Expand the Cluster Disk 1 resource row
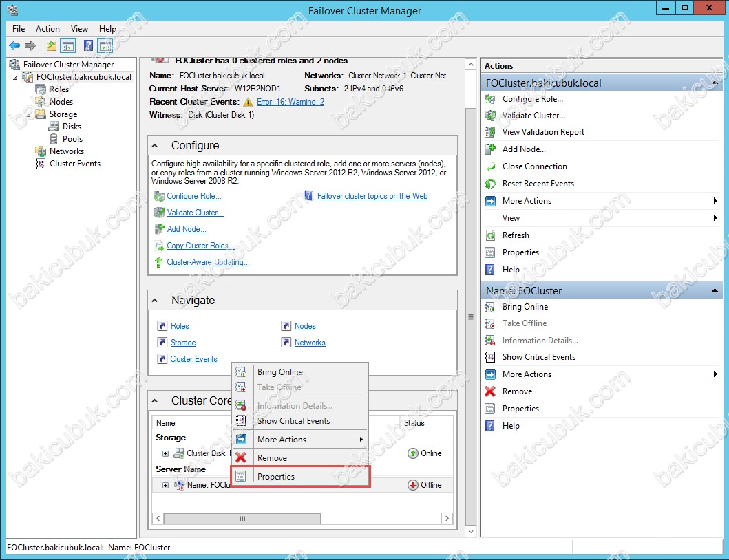Viewport: 729px width, 560px height. [x=165, y=453]
